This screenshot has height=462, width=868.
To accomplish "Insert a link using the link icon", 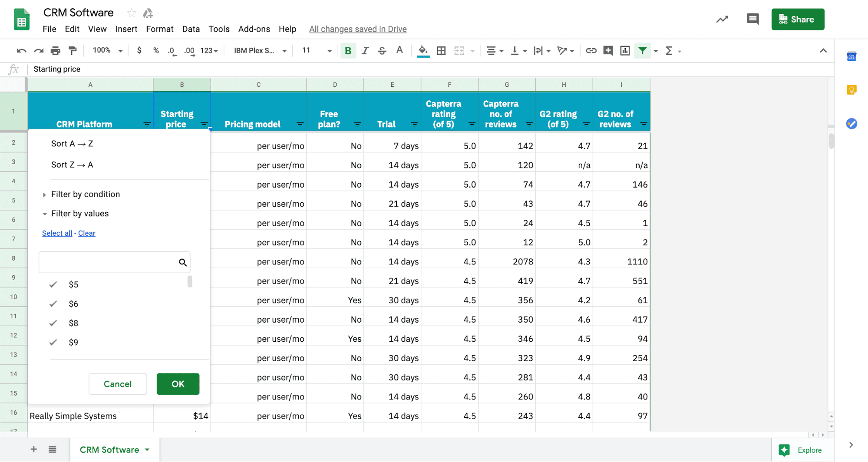I will [x=591, y=51].
